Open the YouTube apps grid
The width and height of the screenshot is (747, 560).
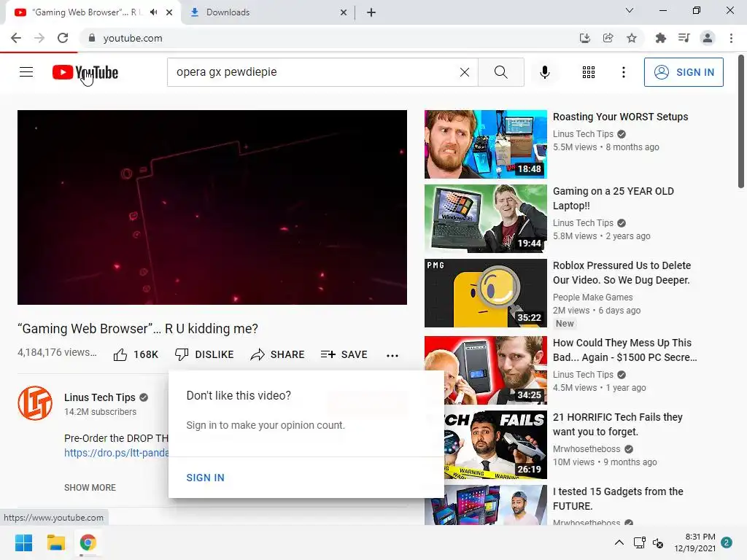(589, 72)
